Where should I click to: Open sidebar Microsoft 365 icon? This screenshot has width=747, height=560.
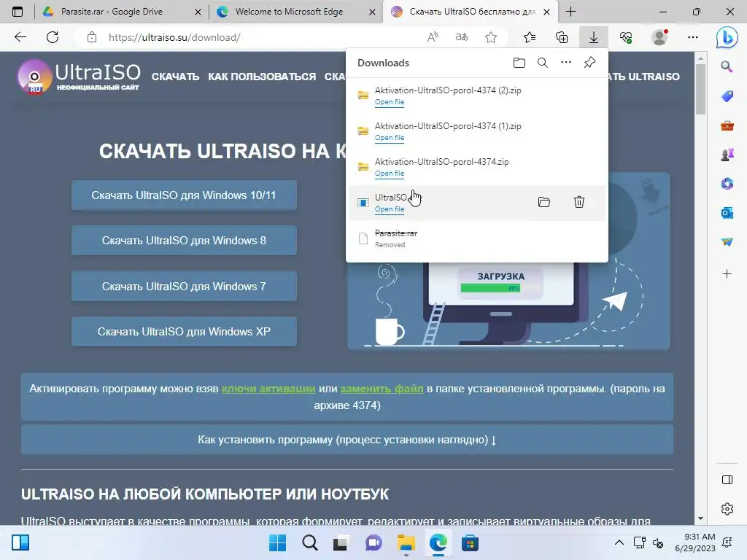click(x=727, y=184)
